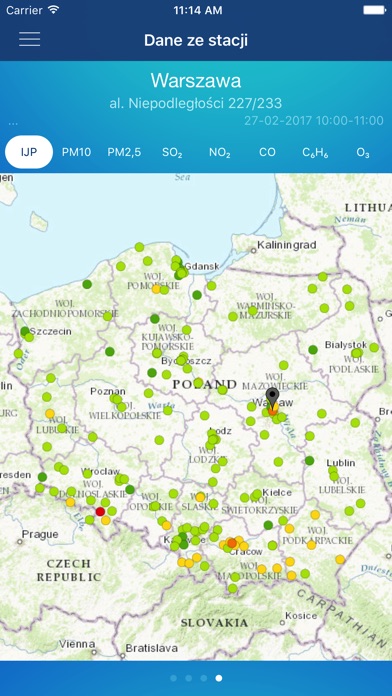
Task: Tap the orange station marker at Cracow
Action: (x=232, y=543)
